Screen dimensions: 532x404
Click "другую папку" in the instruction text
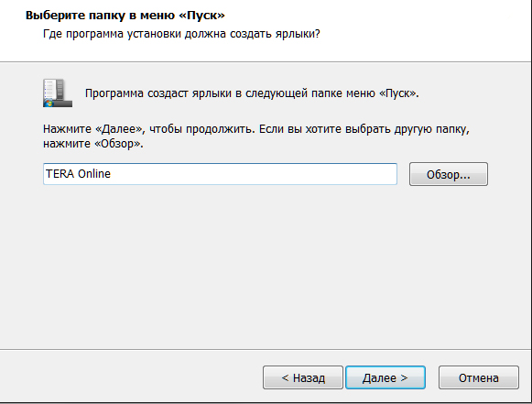coord(430,130)
